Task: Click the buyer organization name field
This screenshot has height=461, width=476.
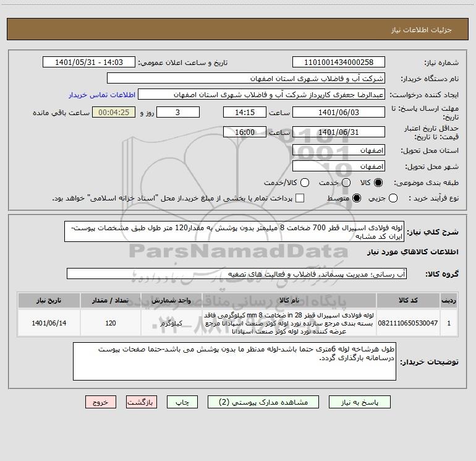Action: pyautogui.click(x=246, y=79)
